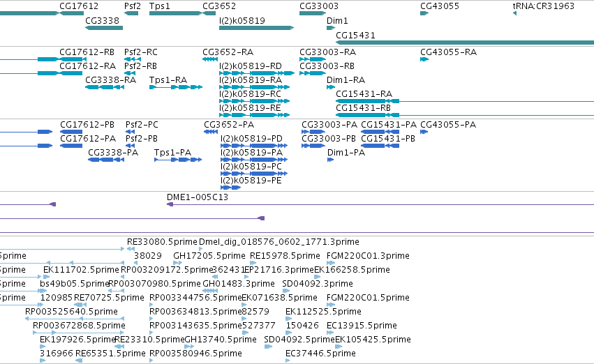
Task: Select EST GH17205.5prime
Action: click(209, 256)
